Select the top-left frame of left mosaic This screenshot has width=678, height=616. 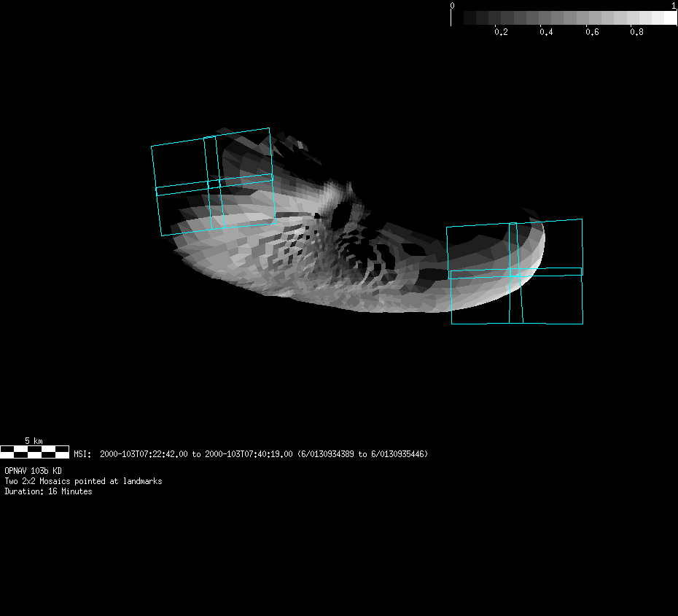(180, 164)
